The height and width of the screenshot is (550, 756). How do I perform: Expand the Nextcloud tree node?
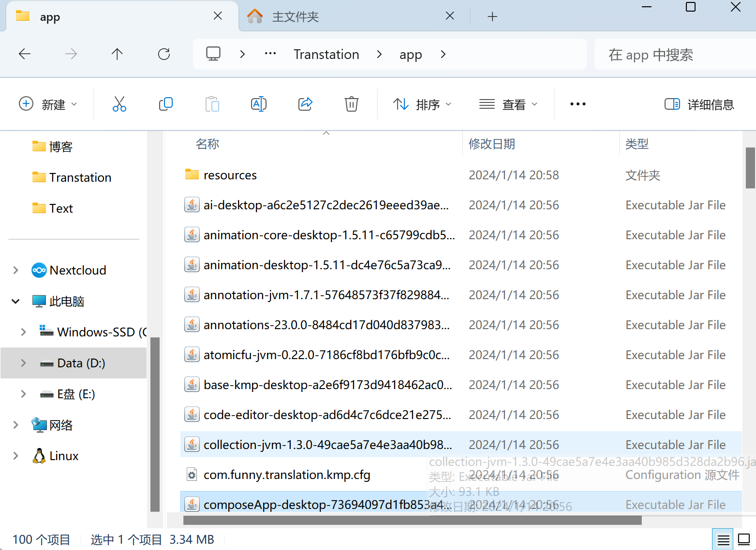(15, 270)
